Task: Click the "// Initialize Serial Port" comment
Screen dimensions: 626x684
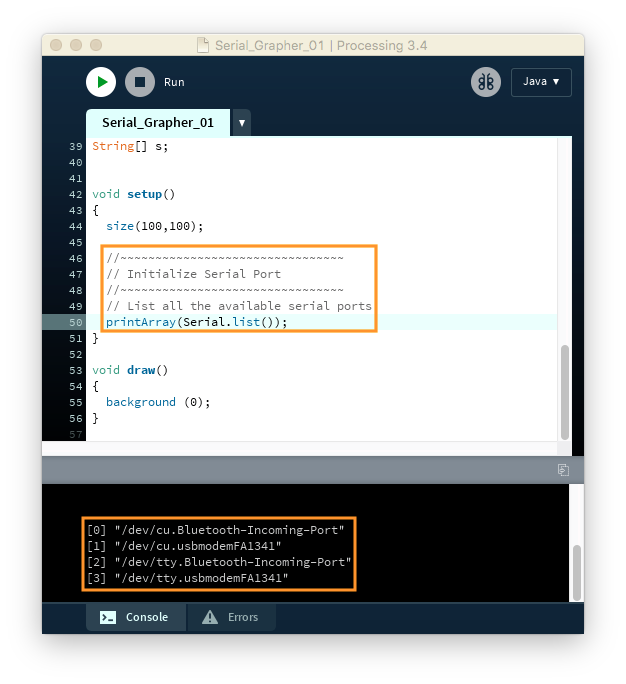Action: click(194, 274)
